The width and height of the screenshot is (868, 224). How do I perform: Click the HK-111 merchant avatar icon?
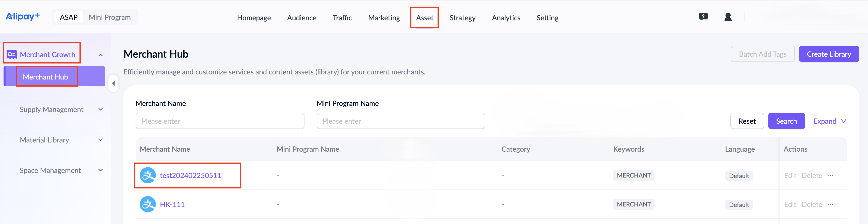click(148, 204)
